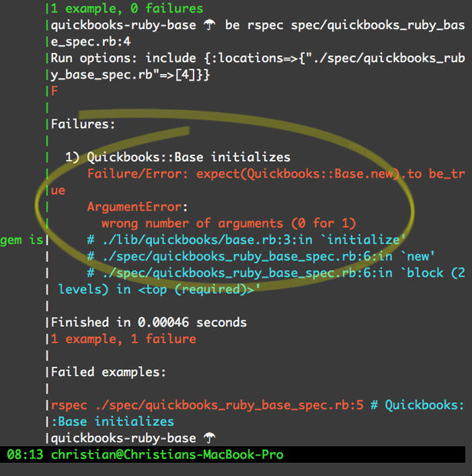The width and height of the screenshot is (472, 476).
Task: Click '1) Quickbooks::Base initializes' line
Action: [x=178, y=157]
